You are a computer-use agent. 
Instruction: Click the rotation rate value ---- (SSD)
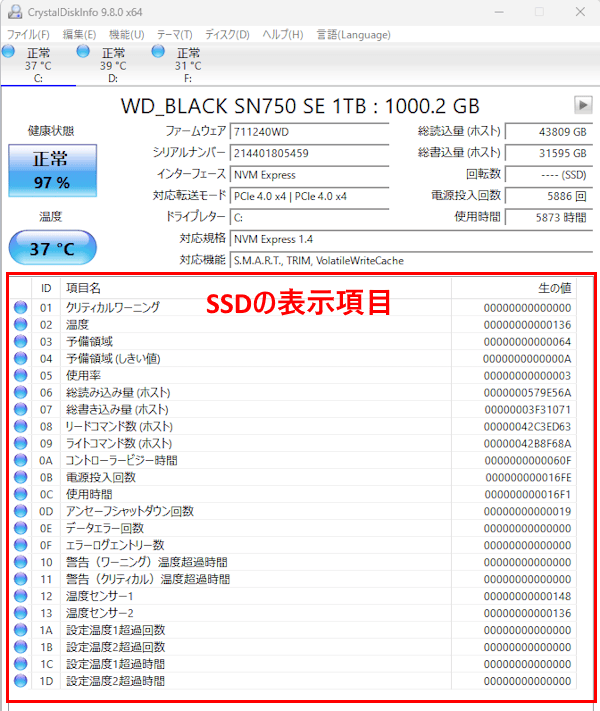pyautogui.click(x=549, y=175)
